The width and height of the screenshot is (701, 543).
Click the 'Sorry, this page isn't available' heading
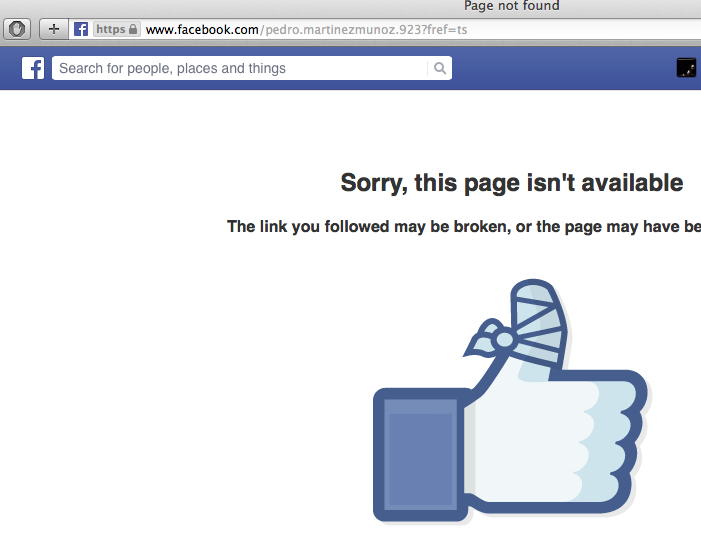click(512, 183)
